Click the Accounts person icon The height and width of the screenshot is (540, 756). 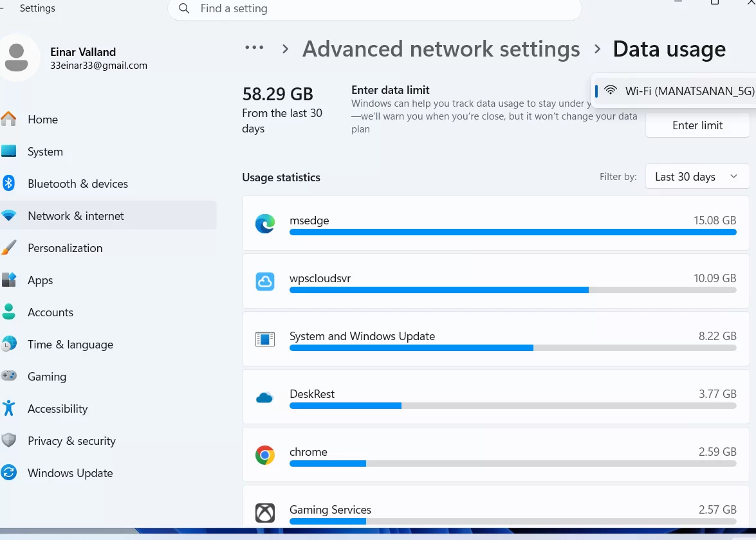coord(8,312)
